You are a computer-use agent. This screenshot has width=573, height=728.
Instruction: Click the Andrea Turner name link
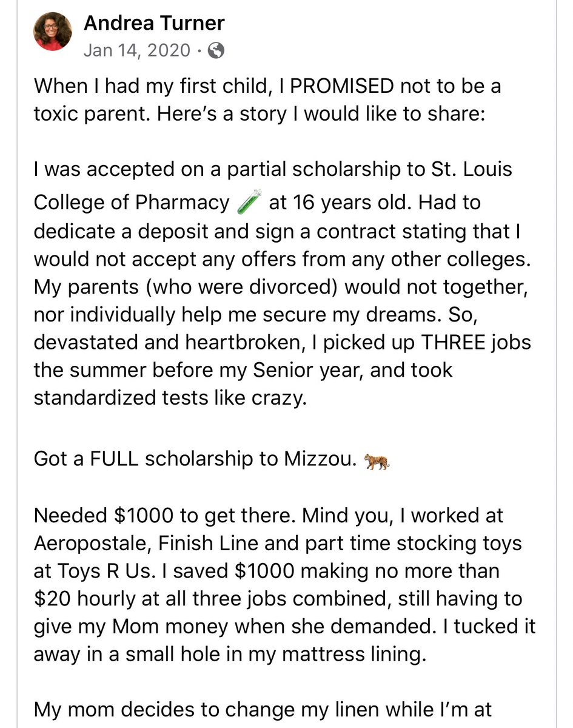pyautogui.click(x=154, y=23)
